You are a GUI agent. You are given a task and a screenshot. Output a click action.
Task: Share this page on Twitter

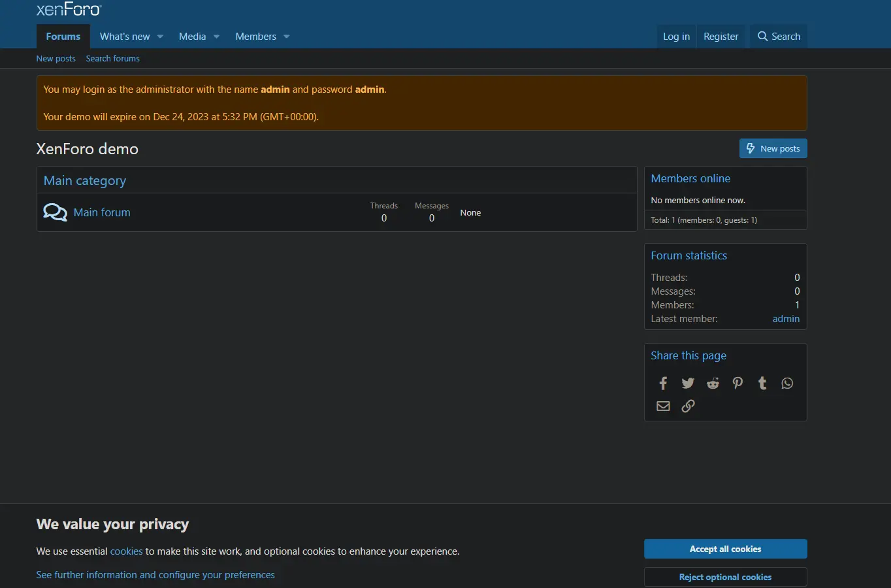(x=688, y=384)
